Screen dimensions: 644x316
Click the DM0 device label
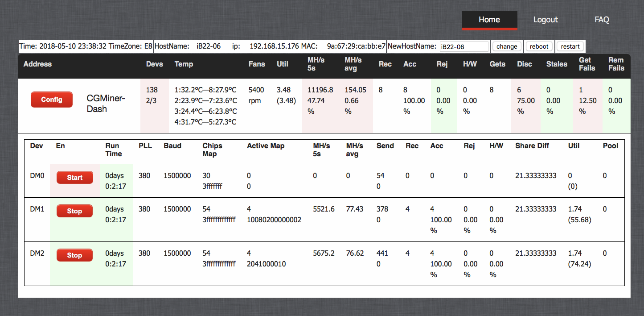coord(37,175)
